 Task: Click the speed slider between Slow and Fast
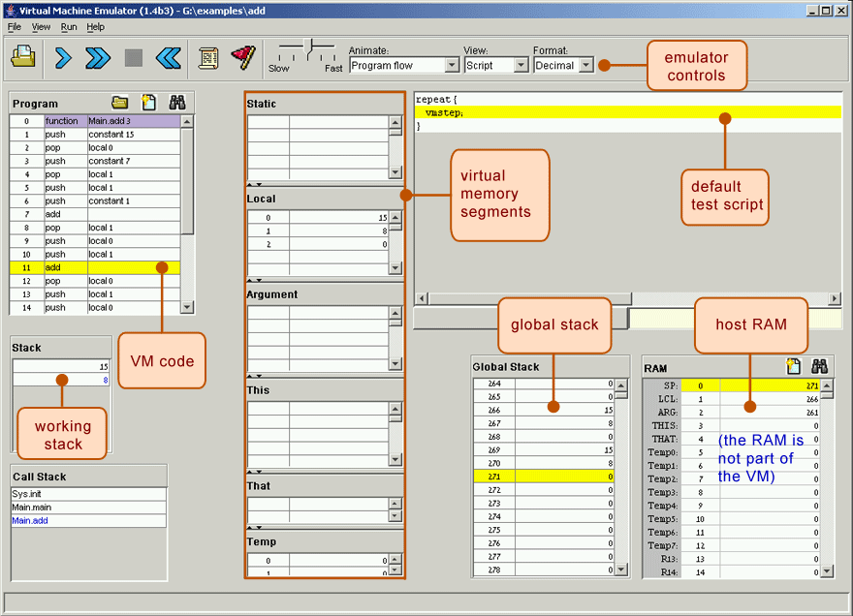point(309,48)
